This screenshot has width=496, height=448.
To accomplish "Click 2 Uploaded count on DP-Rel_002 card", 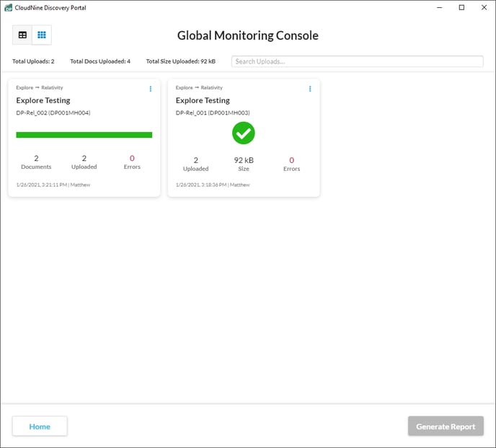I will (x=84, y=162).
